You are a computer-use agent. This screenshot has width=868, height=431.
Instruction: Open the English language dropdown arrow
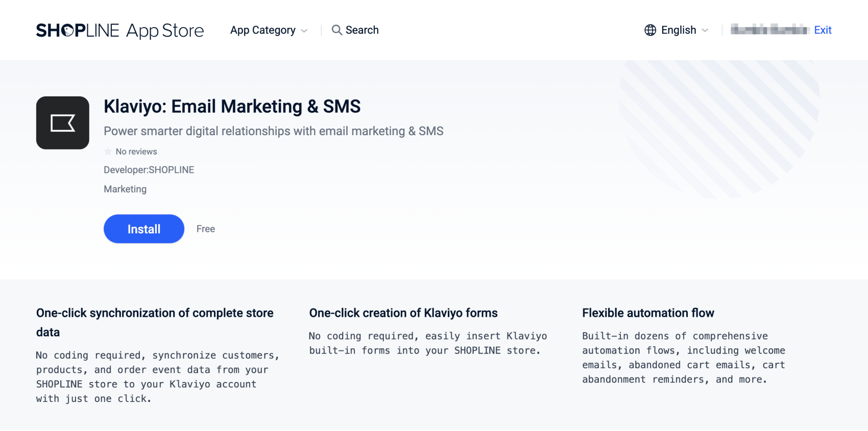tap(705, 31)
